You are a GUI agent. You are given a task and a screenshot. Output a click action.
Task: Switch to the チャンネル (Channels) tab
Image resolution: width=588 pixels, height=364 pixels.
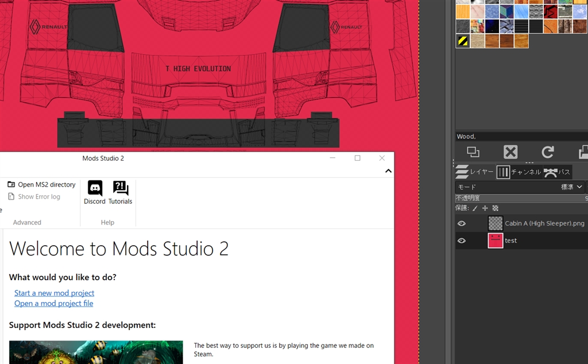(x=519, y=172)
